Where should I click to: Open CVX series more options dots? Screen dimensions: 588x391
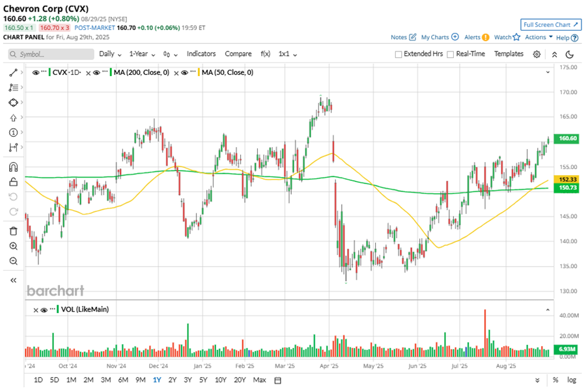pyautogui.click(x=44, y=72)
